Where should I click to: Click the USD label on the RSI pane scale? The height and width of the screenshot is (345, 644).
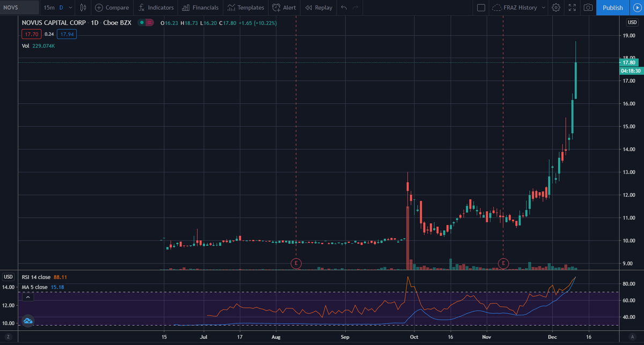pos(9,277)
